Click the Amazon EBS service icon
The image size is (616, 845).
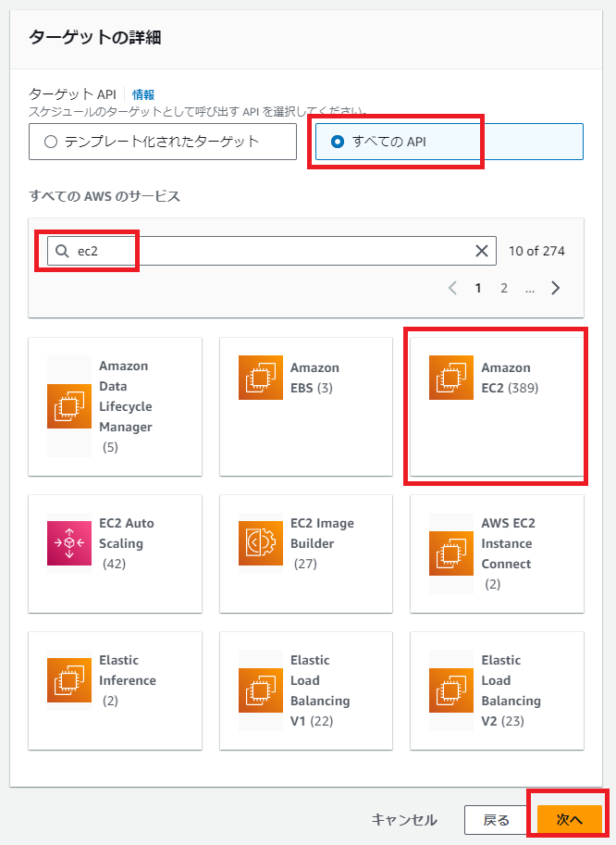pos(261,378)
